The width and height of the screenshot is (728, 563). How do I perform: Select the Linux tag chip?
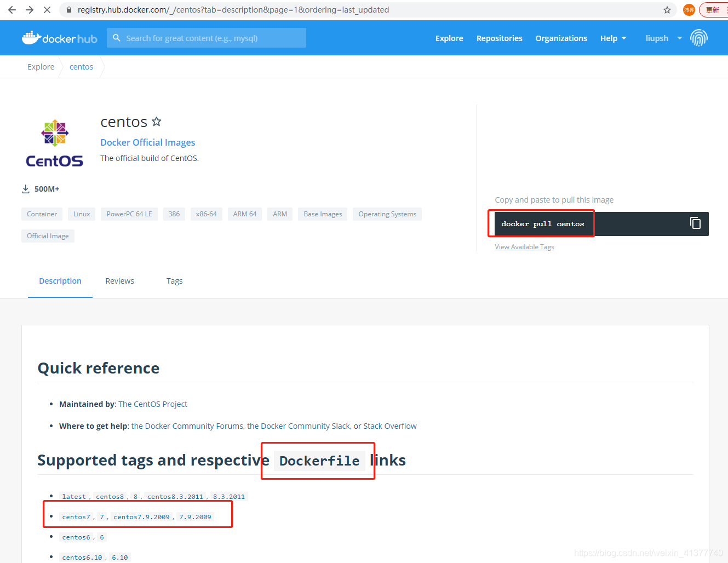[82, 214]
